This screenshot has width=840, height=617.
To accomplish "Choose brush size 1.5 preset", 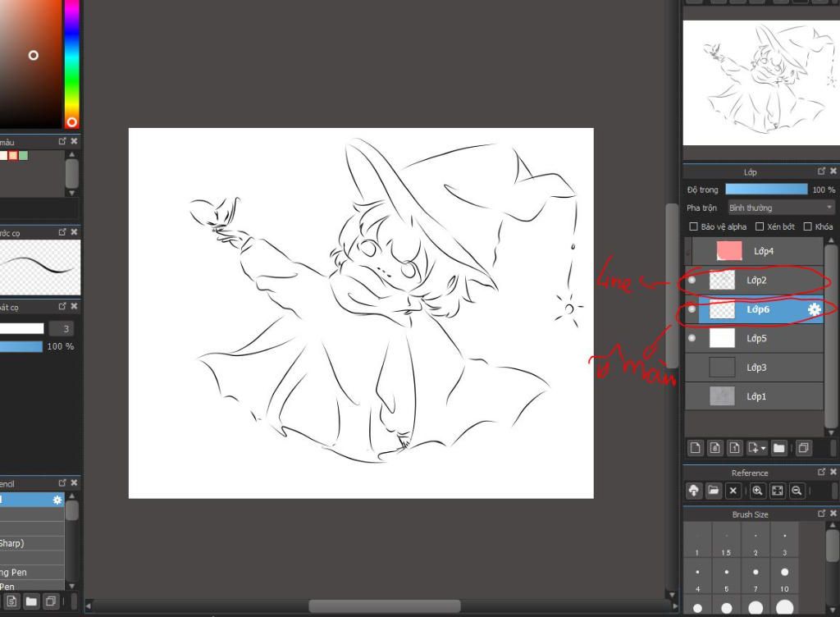I will click(x=727, y=541).
